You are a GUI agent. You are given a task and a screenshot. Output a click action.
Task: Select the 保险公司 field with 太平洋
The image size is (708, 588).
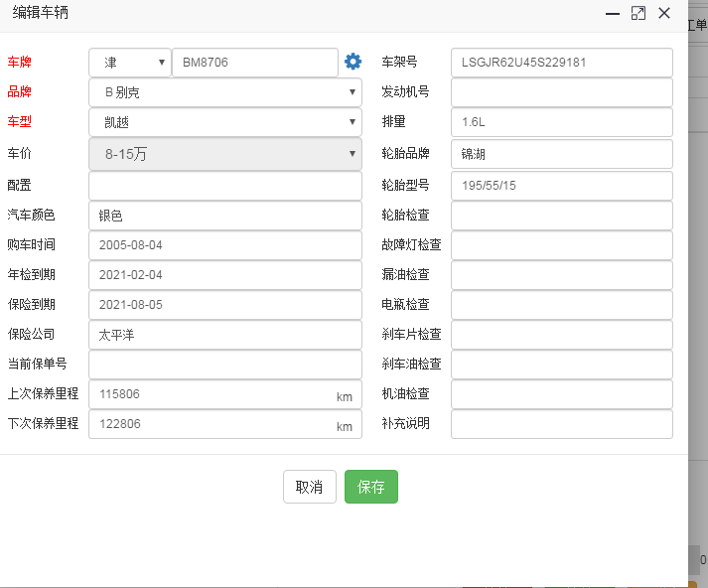[225, 335]
